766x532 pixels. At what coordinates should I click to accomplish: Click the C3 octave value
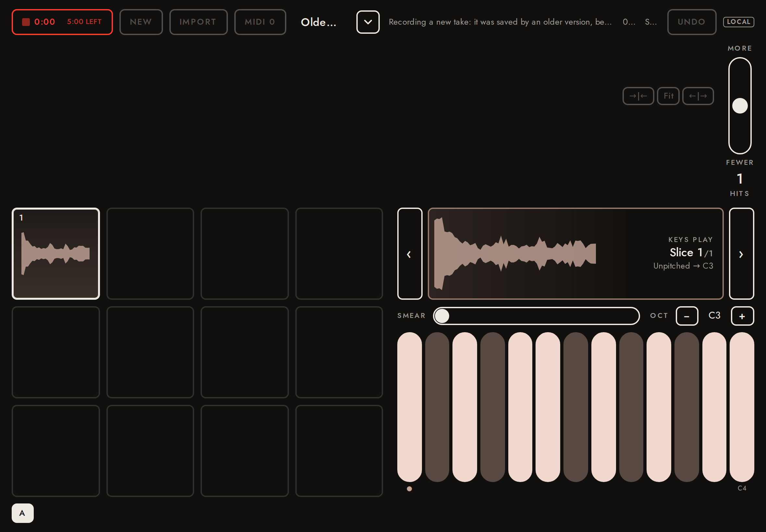click(x=714, y=315)
